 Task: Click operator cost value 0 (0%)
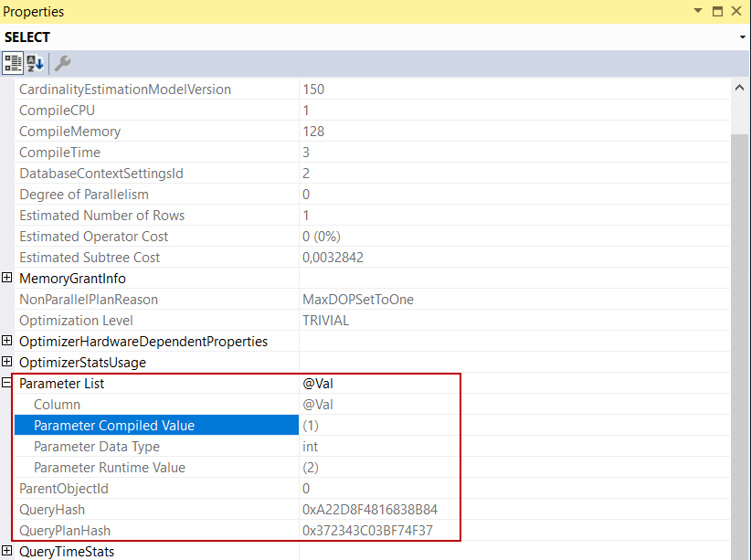(322, 238)
